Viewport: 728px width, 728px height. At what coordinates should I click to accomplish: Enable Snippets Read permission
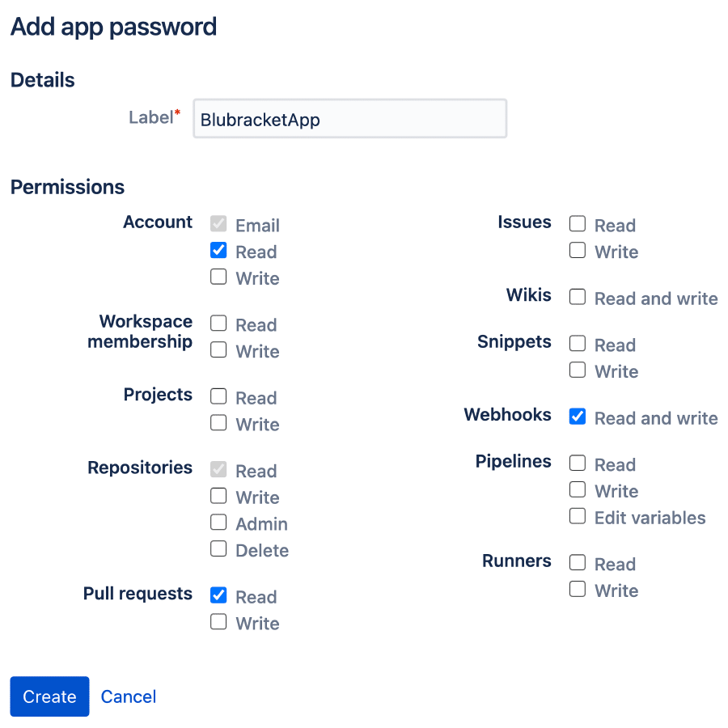point(578,344)
